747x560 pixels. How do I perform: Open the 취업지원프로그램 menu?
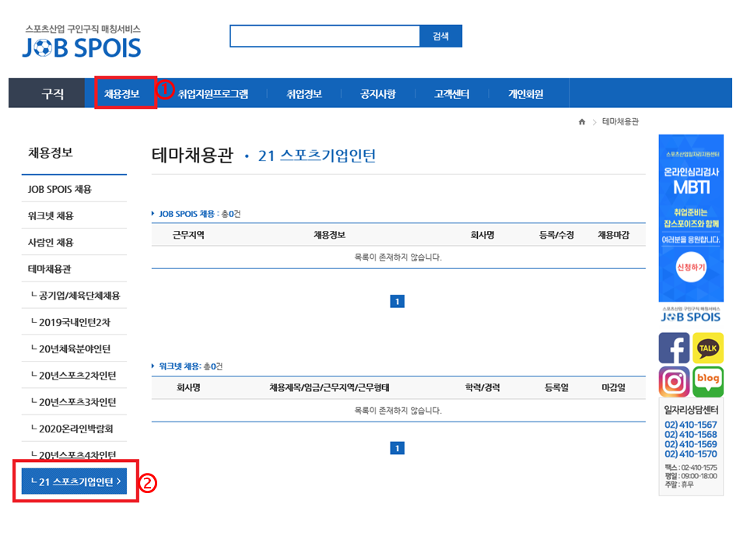[212, 94]
